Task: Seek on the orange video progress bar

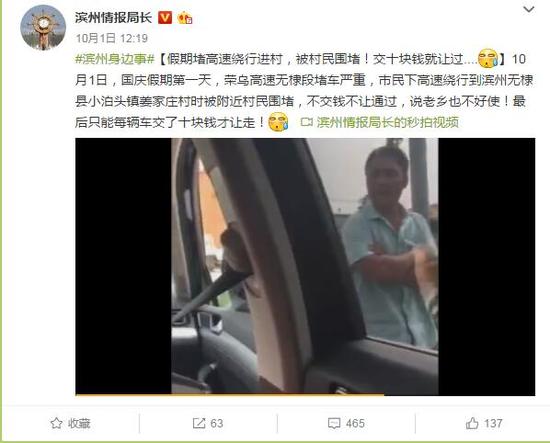Action: pos(305,395)
